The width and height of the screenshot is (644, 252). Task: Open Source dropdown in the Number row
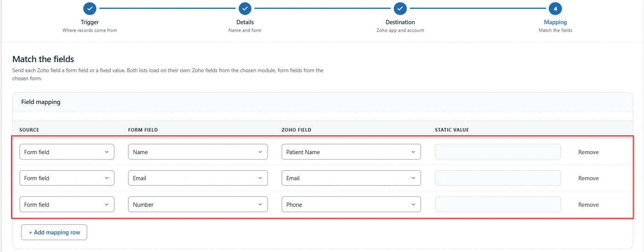[67, 204]
